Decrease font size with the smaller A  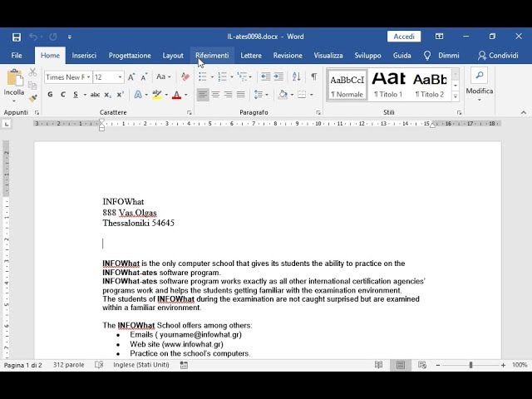click(144, 77)
